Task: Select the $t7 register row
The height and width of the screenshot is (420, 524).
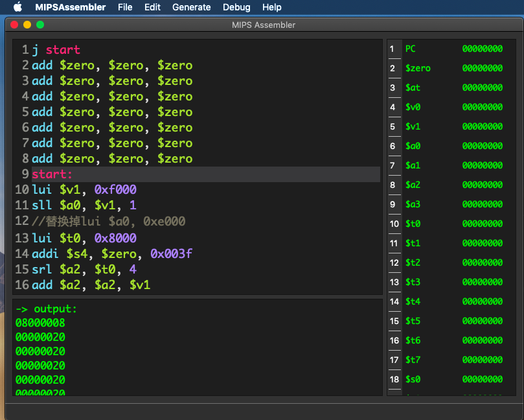Action: point(451,360)
